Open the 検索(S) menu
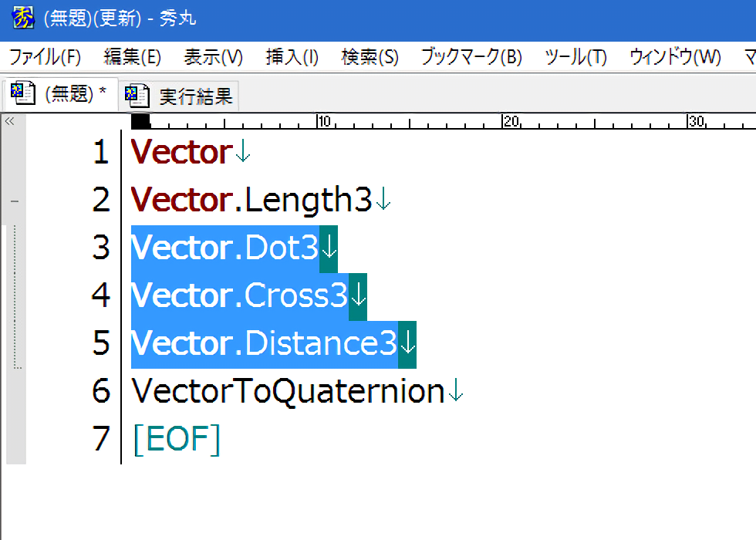The height and width of the screenshot is (540, 756). coord(370,57)
